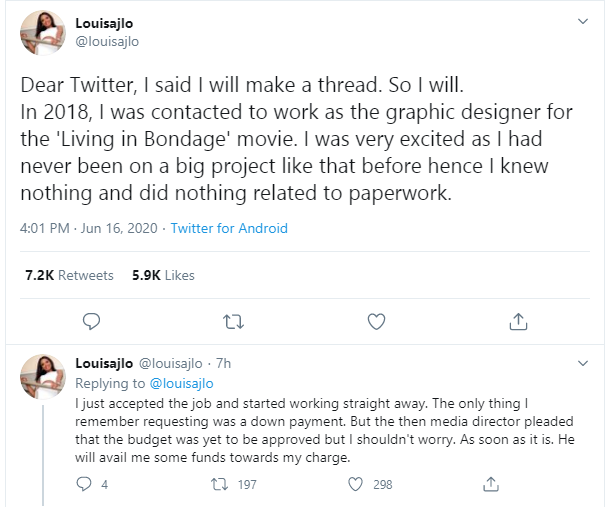
Task: Click reply icon on the second tweet
Action: 86,484
